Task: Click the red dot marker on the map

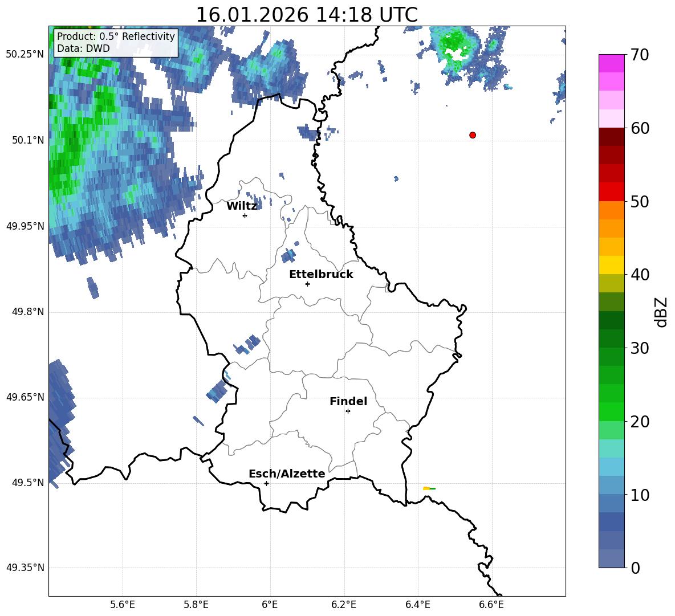Action: pyautogui.click(x=473, y=135)
